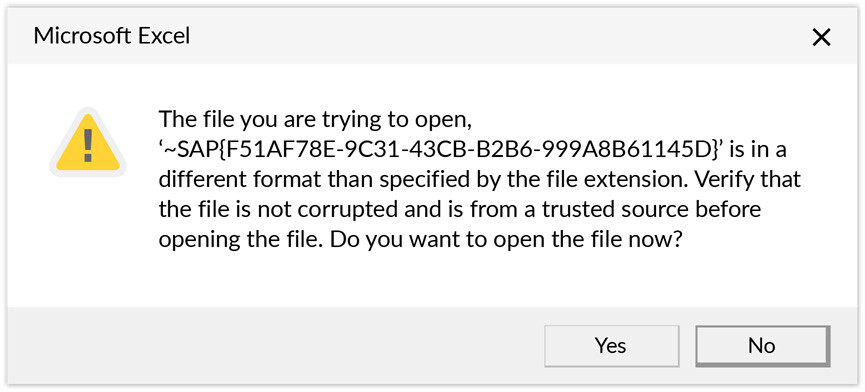The image size is (865, 392).
Task: Click the empty title bar area beside title
Action: tap(496, 36)
